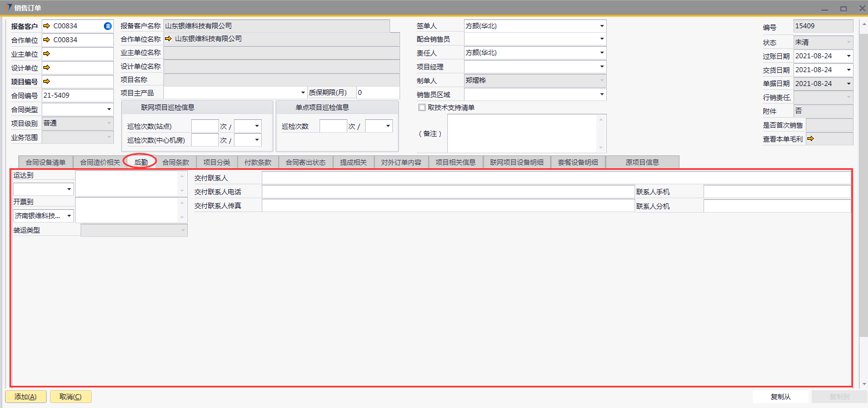Expand the 过账日期 date dropdown
Viewport: 868px width, 408px height.
[x=849, y=56]
